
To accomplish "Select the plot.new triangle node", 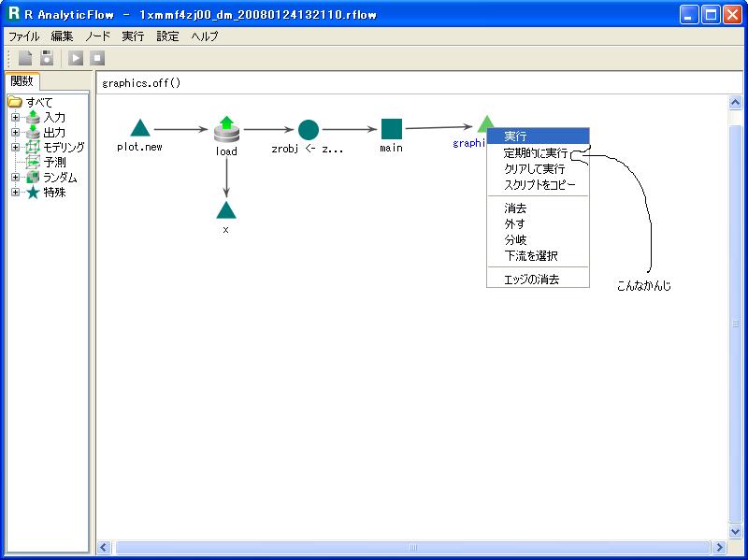I will click(139, 128).
